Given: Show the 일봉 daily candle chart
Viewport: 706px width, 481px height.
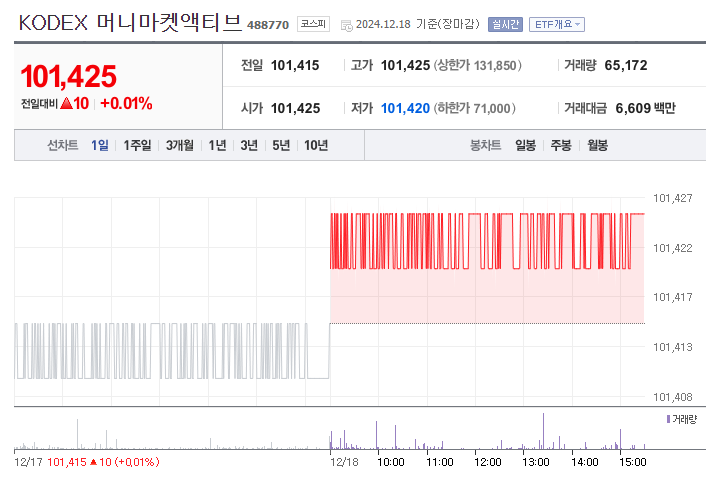Looking at the screenshot, I should [525, 145].
